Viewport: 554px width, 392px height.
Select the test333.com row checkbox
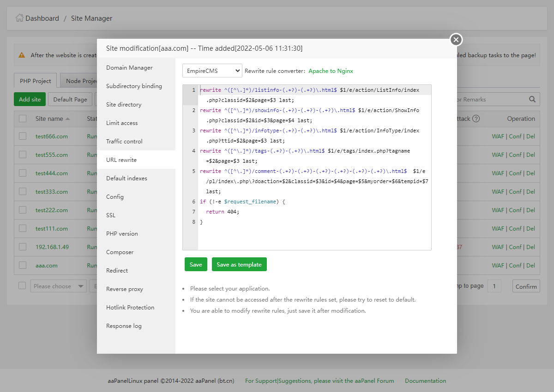click(23, 191)
